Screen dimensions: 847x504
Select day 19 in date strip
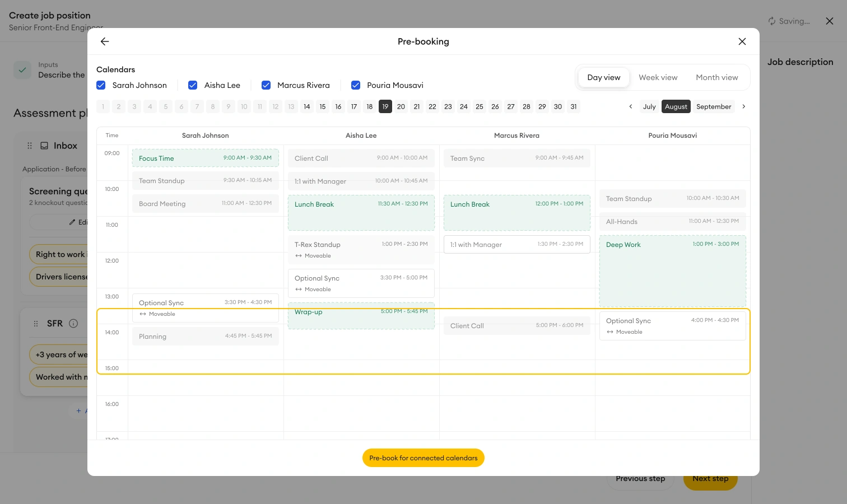coord(385,106)
